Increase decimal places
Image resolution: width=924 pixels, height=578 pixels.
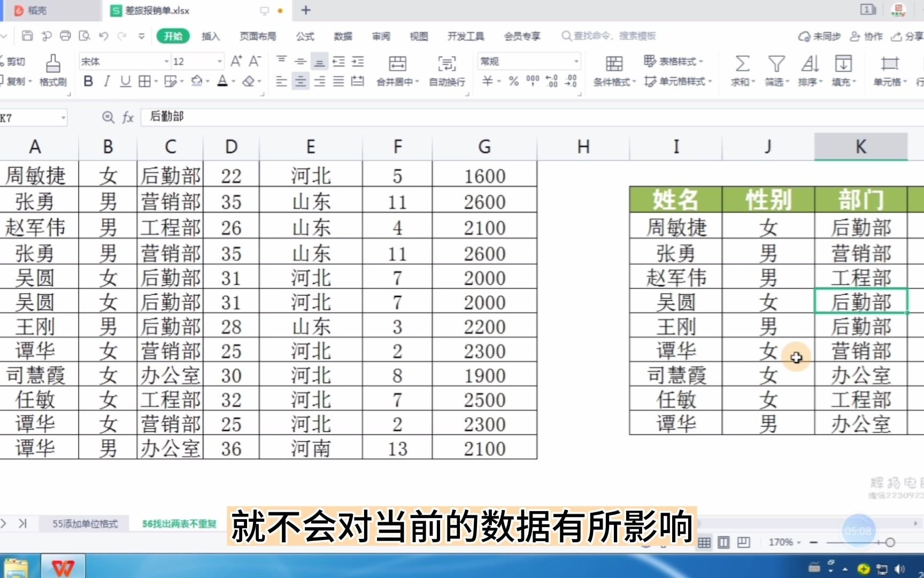point(552,81)
